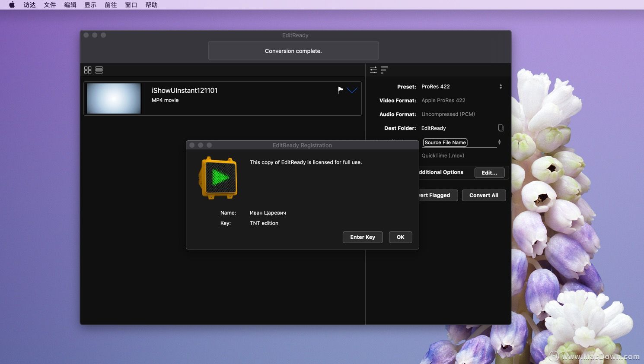Open the 文件 menu
Screen dimensions: 644x364
(50, 5)
